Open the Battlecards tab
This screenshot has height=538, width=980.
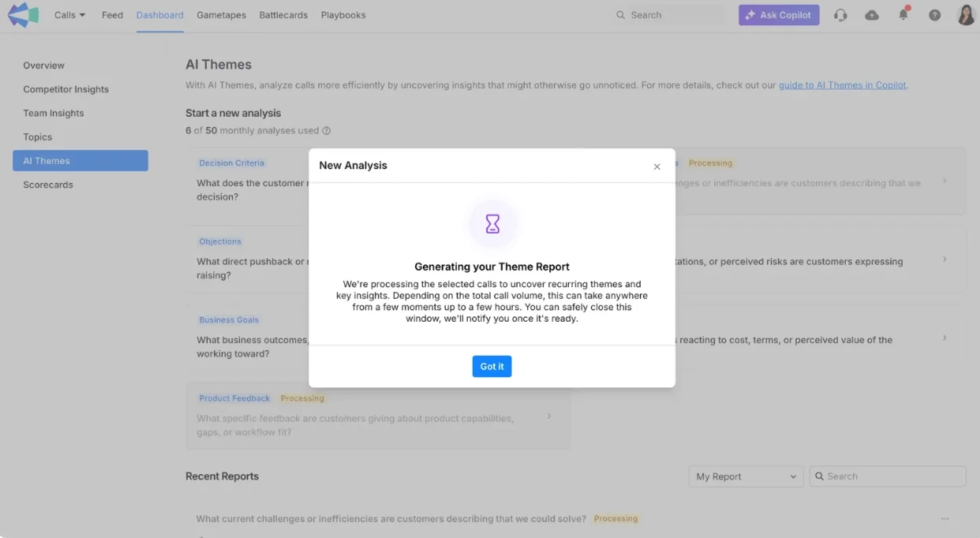point(283,15)
